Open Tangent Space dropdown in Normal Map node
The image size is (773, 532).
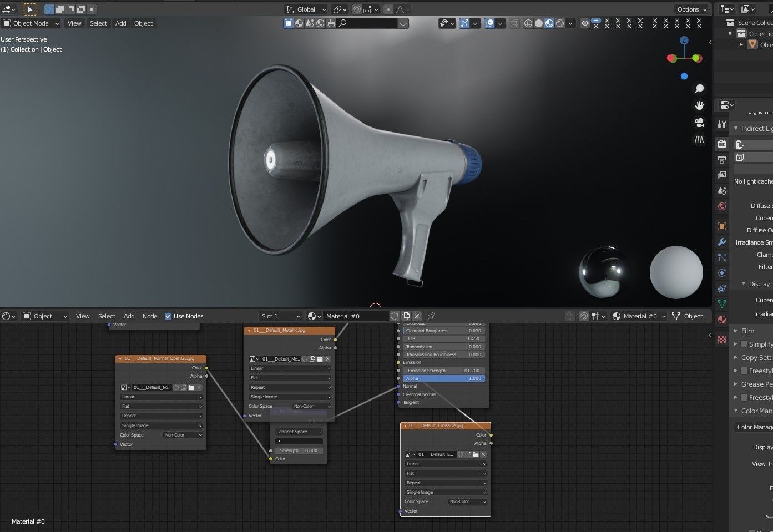[x=299, y=432]
